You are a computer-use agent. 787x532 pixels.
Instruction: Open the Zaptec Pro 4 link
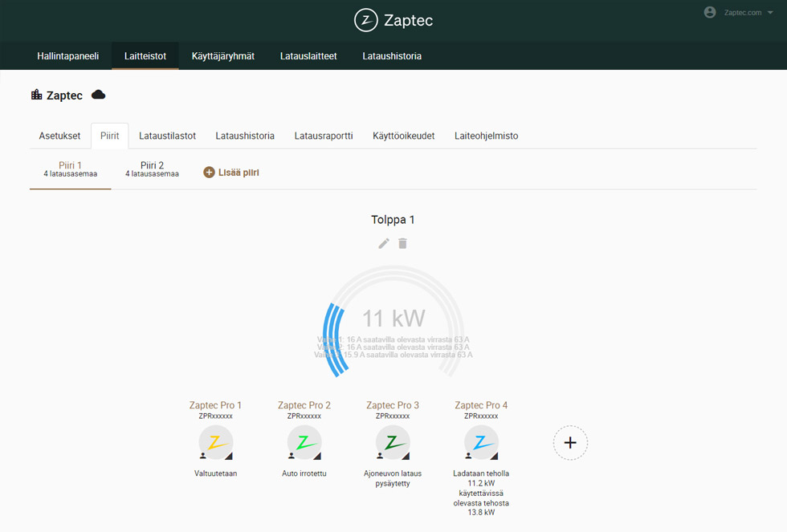point(481,405)
